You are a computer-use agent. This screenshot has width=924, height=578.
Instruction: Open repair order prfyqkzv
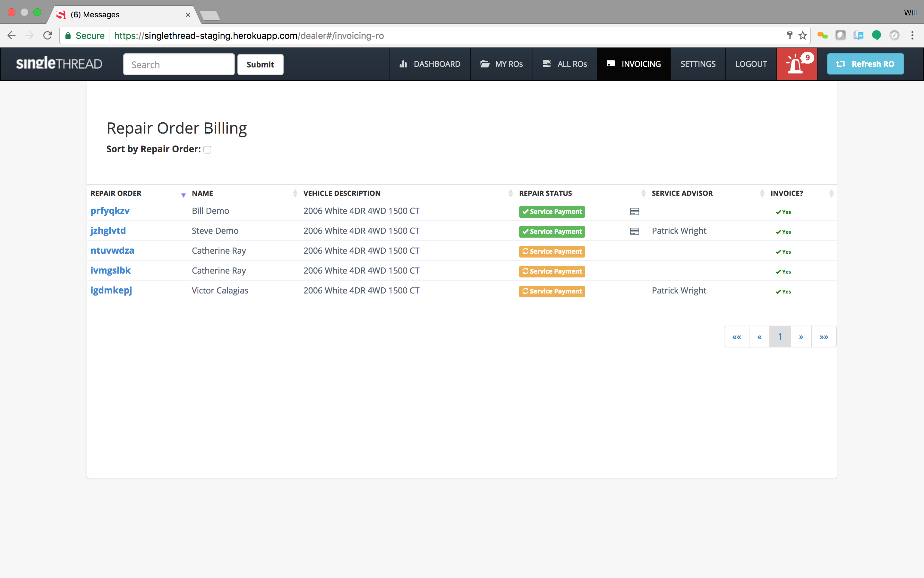(110, 211)
